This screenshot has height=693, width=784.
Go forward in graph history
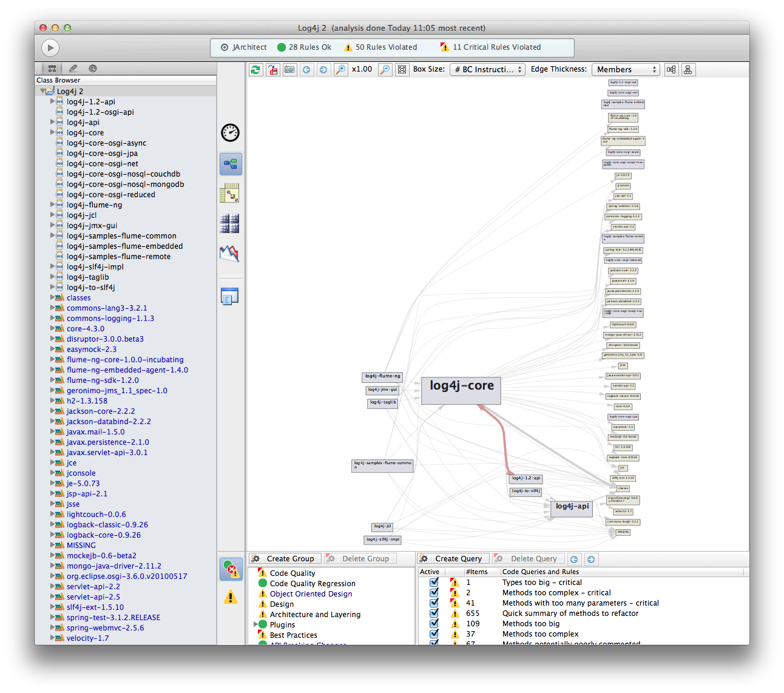coord(323,70)
